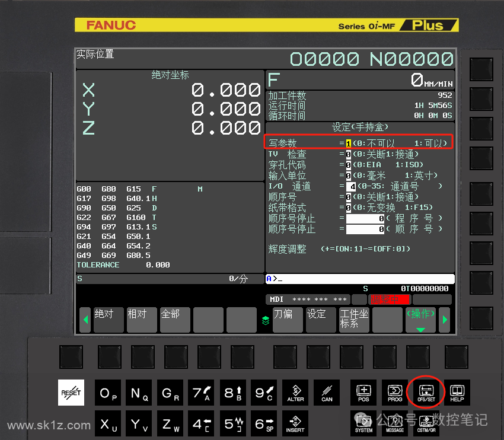Image resolution: width=504 pixels, height=440 pixels.
Task: Click the left green soft-key arrow
Action: point(85,320)
